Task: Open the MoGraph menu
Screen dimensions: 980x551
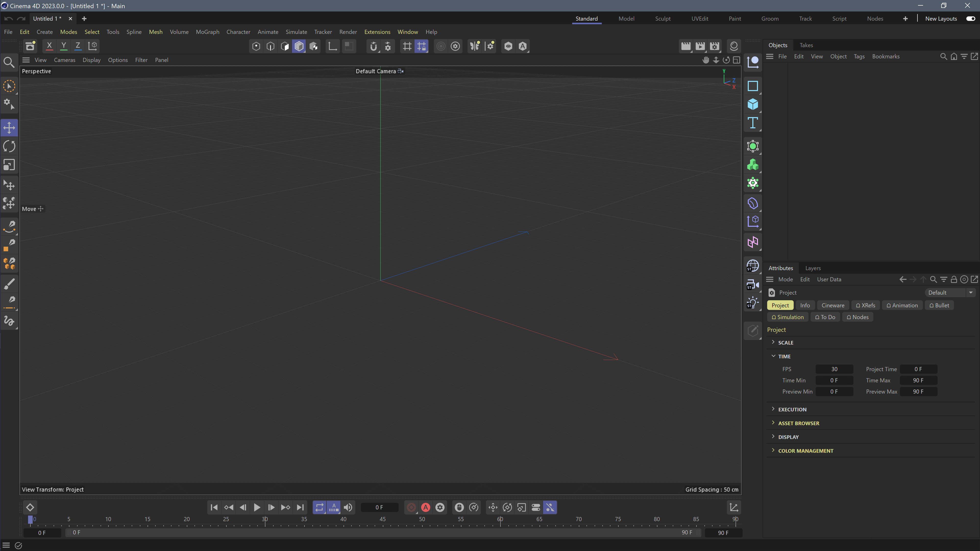Action: pyautogui.click(x=207, y=32)
